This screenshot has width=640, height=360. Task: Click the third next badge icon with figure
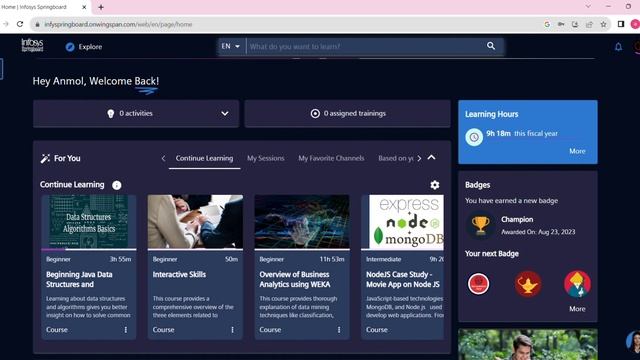tap(577, 284)
